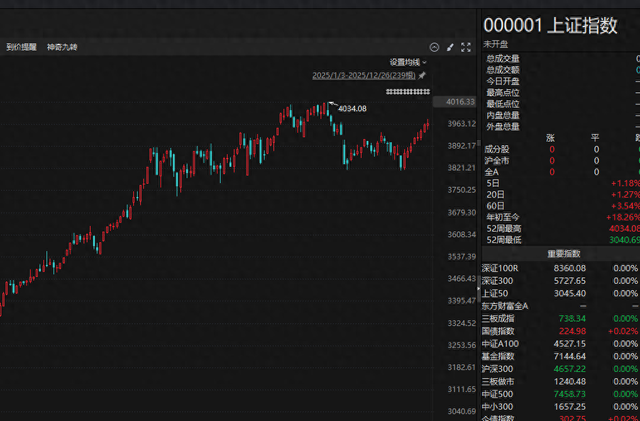Image resolution: width=640 pixels, height=421 pixels.
Task: Open the 基金指数 row
Action: [502, 356]
